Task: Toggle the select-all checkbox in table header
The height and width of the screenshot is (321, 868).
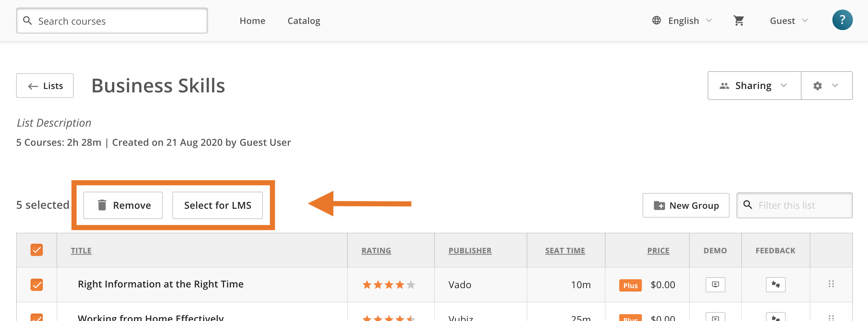Action: tap(37, 250)
